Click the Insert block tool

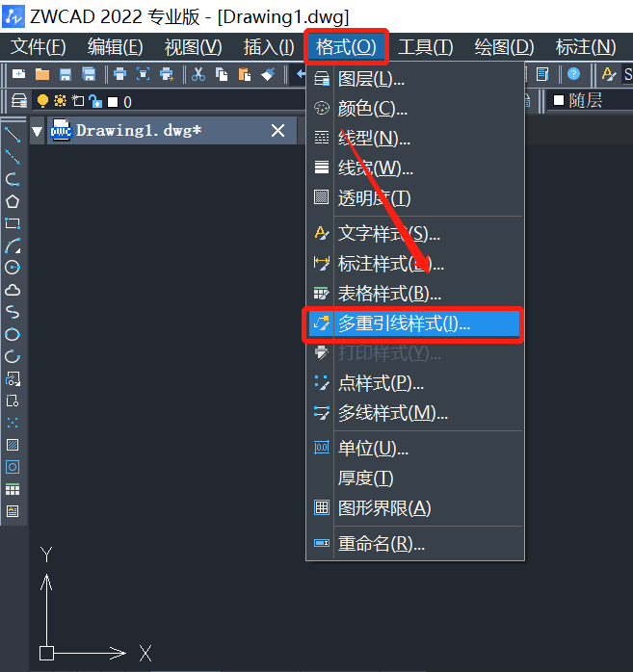tap(13, 379)
